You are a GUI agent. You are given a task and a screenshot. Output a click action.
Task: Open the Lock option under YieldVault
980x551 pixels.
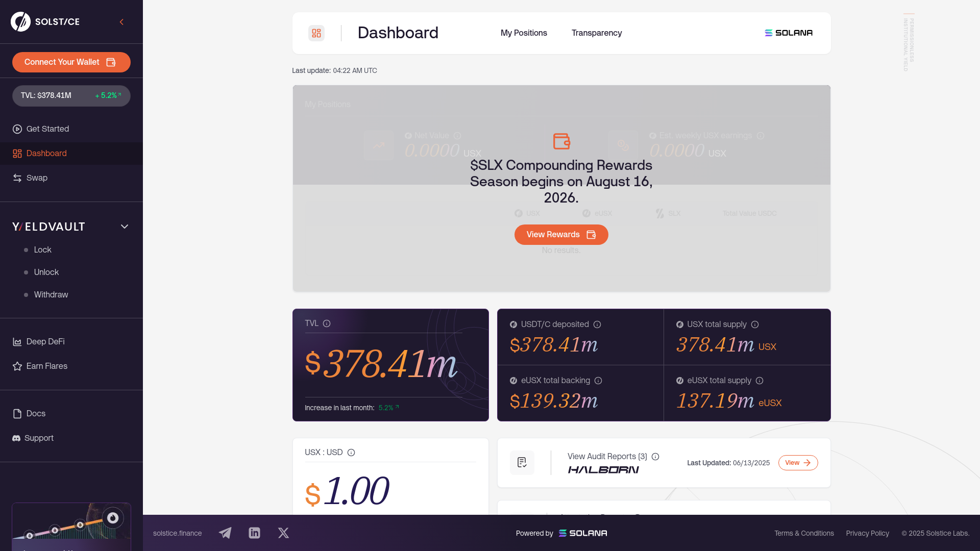click(x=43, y=250)
